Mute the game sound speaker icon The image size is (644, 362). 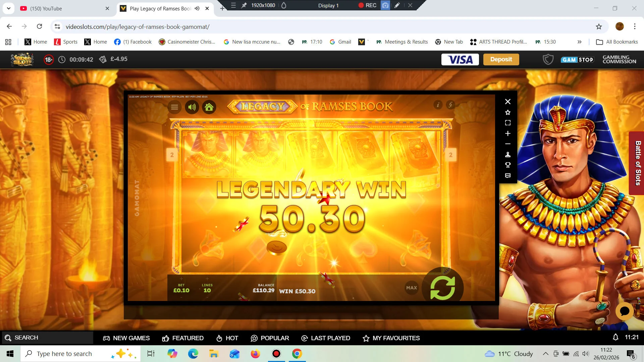[192, 107]
